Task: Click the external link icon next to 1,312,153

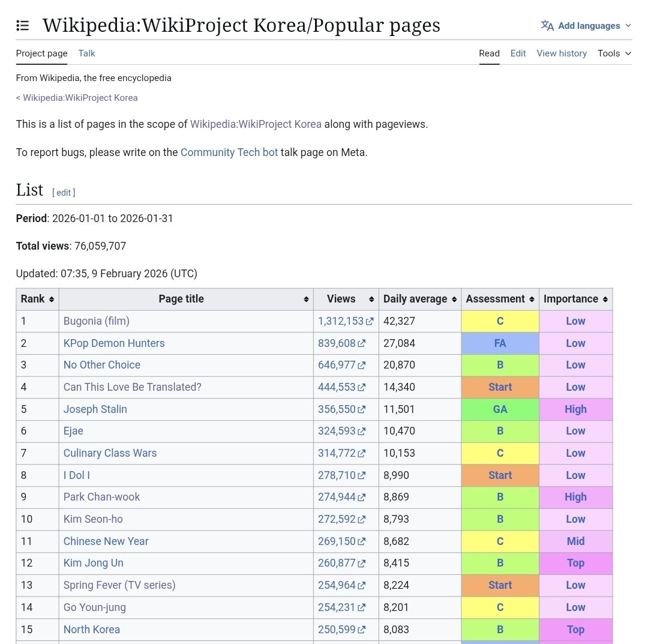Action: point(368,321)
